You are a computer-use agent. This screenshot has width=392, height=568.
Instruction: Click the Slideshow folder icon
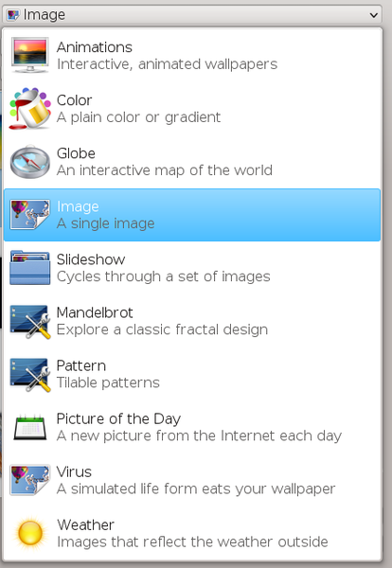(29, 268)
